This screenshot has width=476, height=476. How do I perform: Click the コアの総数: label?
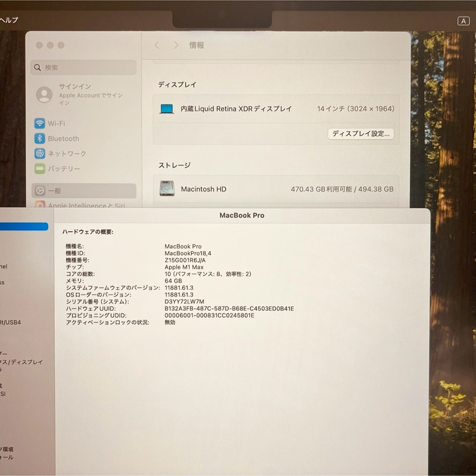coord(80,274)
